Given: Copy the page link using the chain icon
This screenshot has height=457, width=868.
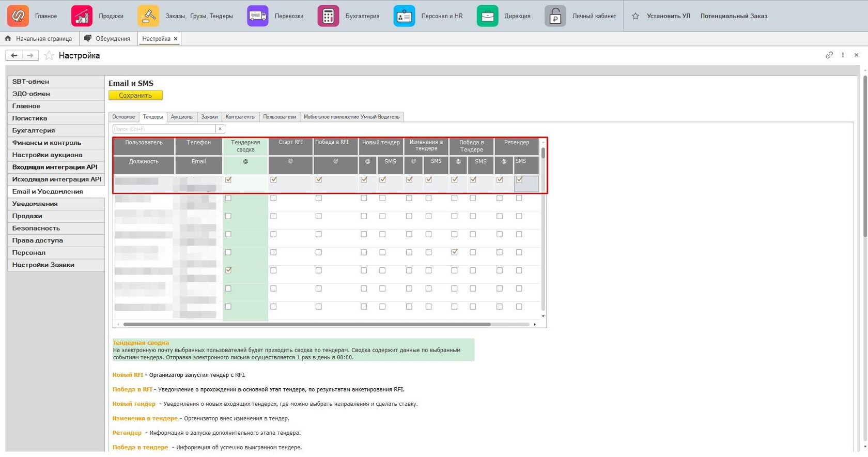Looking at the screenshot, I should coord(829,55).
